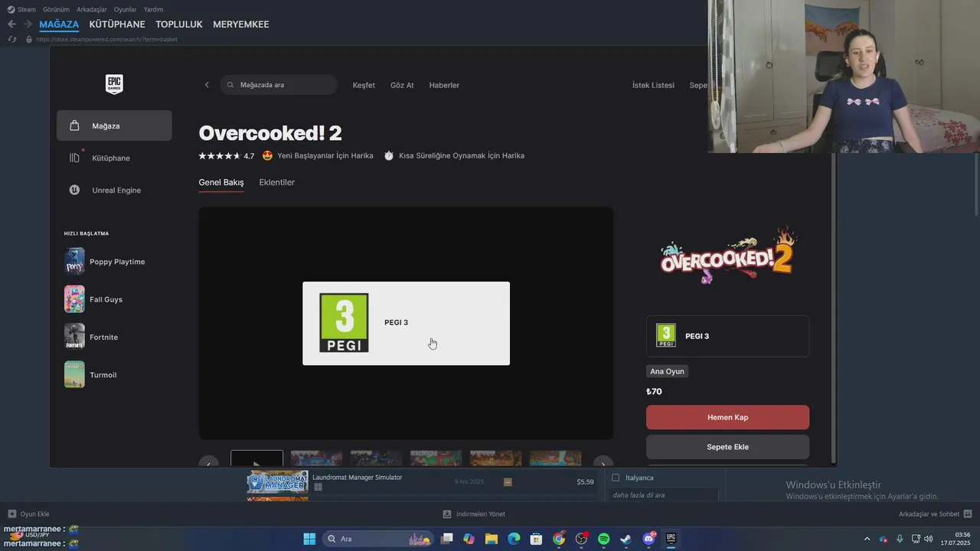Click the ₺70 price label
The height and width of the screenshot is (551, 980).
(x=654, y=391)
